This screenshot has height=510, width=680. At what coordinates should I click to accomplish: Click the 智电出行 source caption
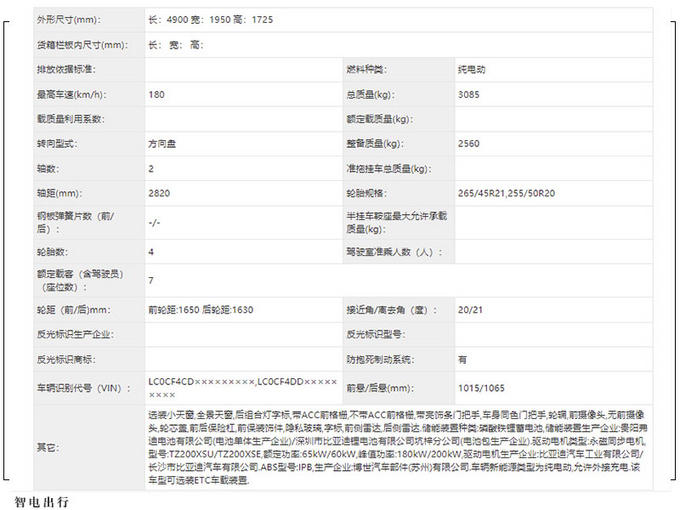[x=42, y=502]
